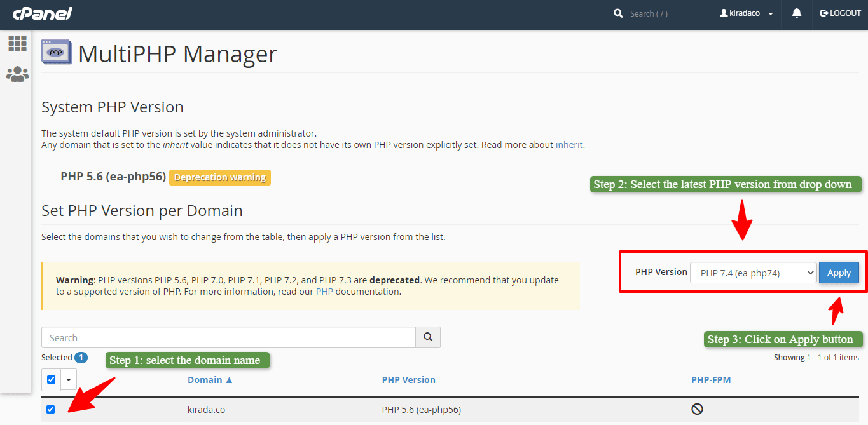The height and width of the screenshot is (425, 868).
Task: Click the PHP 5.6 (ea-php56) row value
Action: (x=421, y=410)
